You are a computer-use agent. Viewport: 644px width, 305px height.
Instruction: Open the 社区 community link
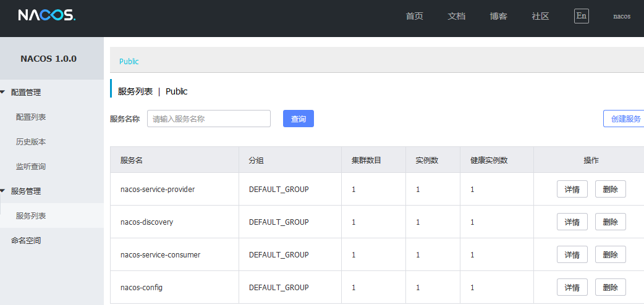pos(540,17)
